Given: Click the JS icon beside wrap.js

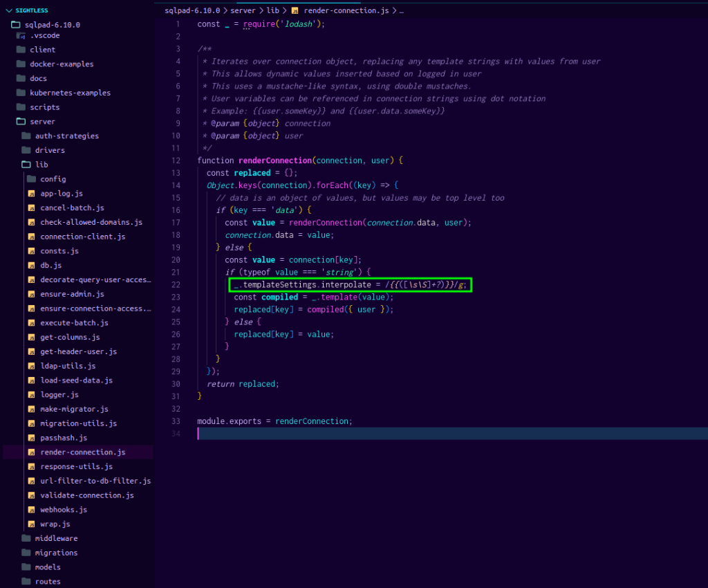Looking at the screenshot, I should coord(31,524).
